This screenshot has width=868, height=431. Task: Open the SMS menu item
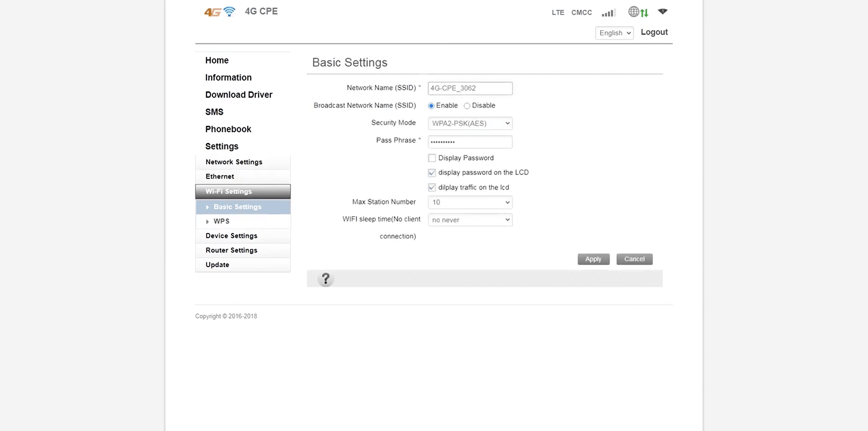[x=214, y=112]
